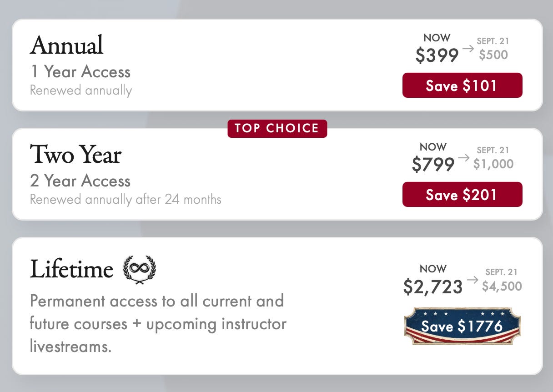Click the Save $101 button
This screenshot has height=392, width=553.
pyautogui.click(x=462, y=85)
